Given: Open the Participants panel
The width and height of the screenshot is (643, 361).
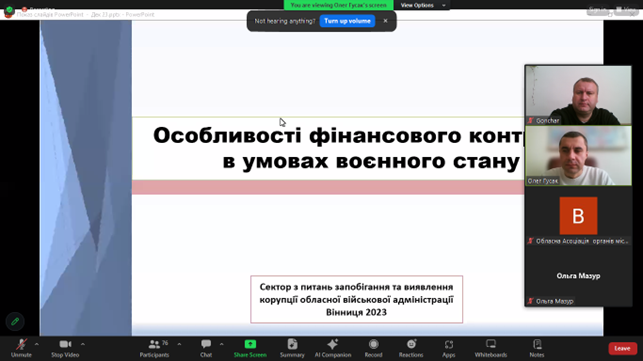Looking at the screenshot, I should click(155, 348).
